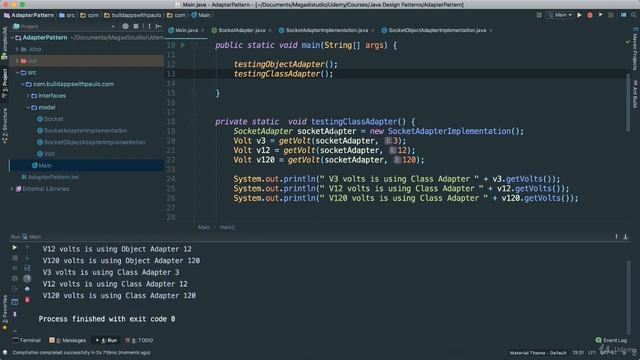Close the SocketAdapter.java tab
The width and height of the screenshot is (640, 360).
tap(270, 31)
